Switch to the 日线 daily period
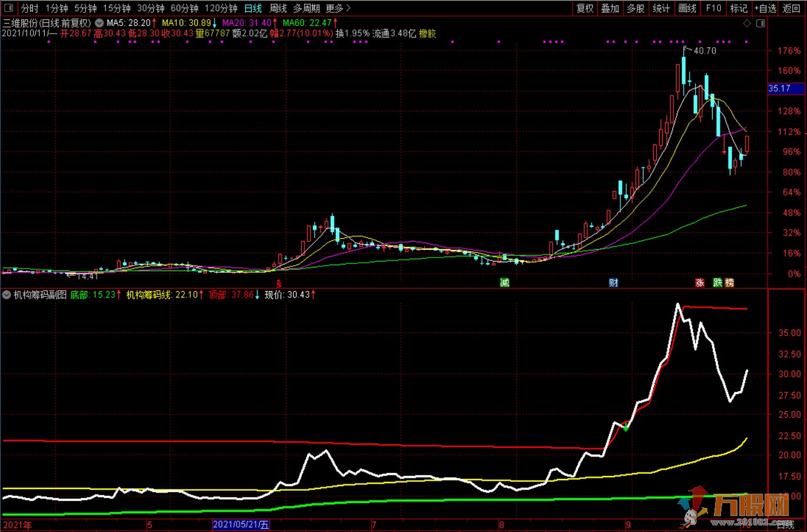Viewport: 807px width, 532px height. 253,8
